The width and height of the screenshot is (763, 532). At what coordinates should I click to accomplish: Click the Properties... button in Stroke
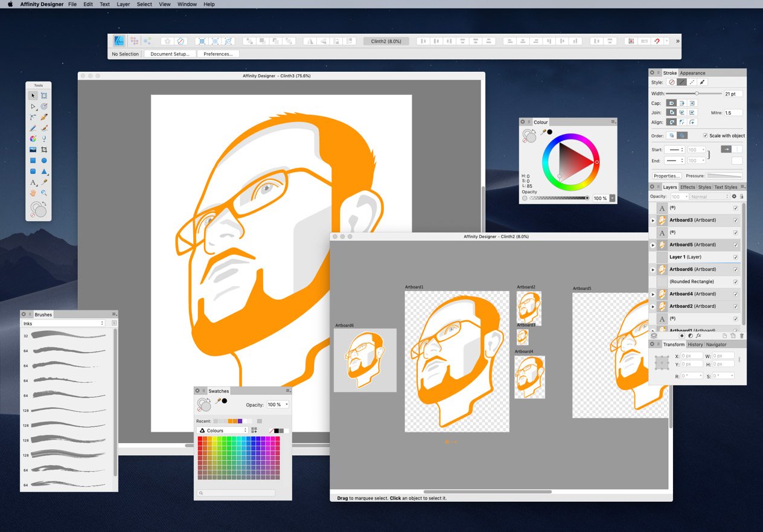click(x=667, y=176)
